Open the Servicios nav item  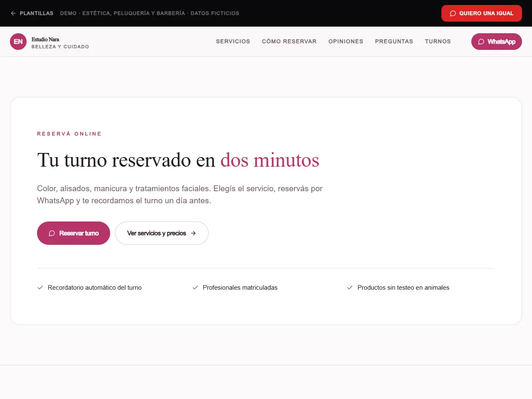click(x=233, y=42)
